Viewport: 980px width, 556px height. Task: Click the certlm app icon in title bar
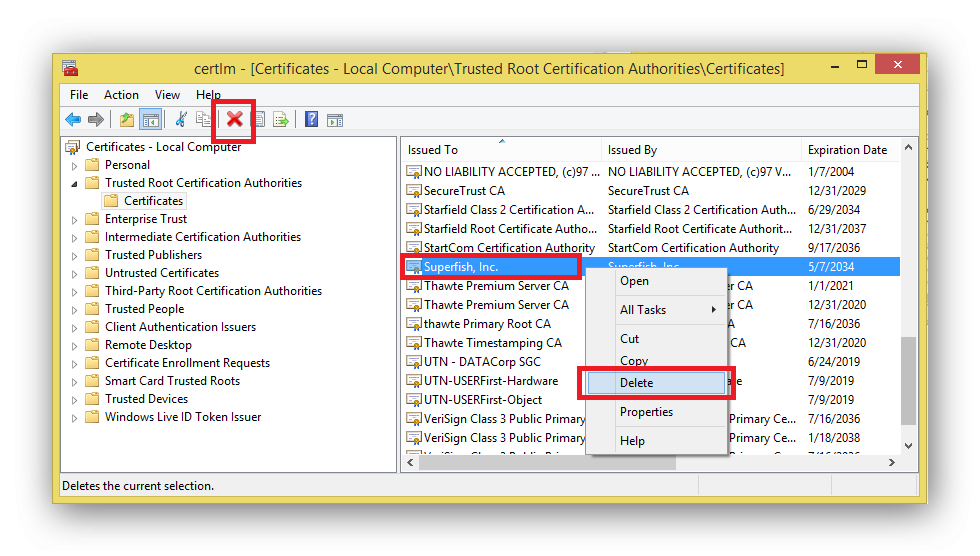70,68
